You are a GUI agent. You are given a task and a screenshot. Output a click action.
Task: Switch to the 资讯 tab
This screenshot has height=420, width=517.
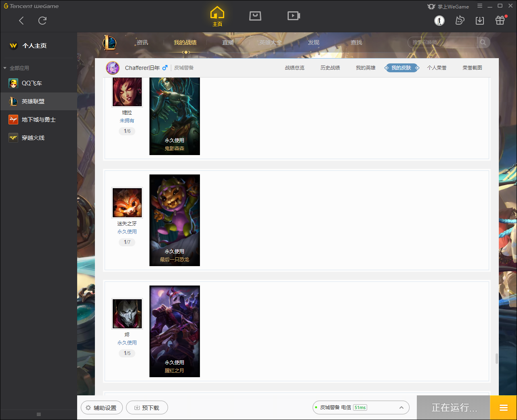(x=142, y=42)
